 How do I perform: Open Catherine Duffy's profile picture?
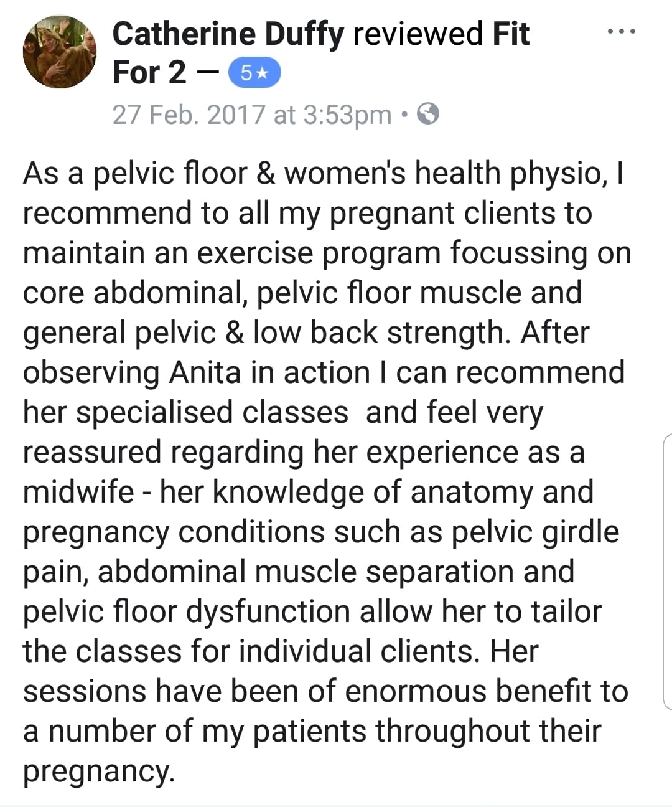(60, 52)
